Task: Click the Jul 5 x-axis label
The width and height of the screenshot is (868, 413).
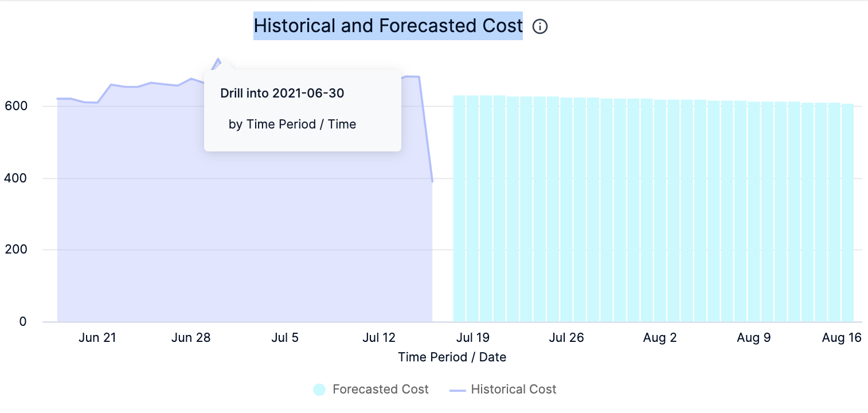Action: click(x=285, y=338)
